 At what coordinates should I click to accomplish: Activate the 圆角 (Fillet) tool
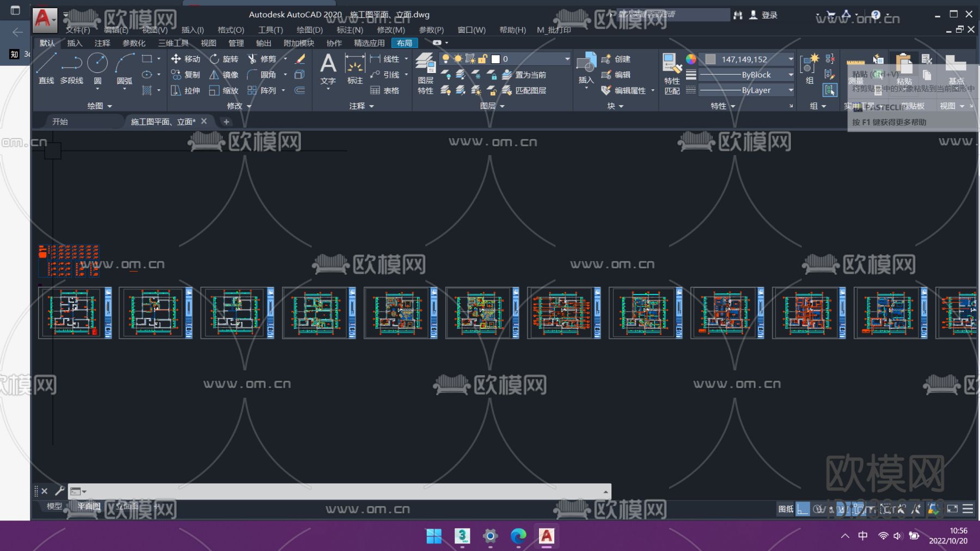[262, 75]
